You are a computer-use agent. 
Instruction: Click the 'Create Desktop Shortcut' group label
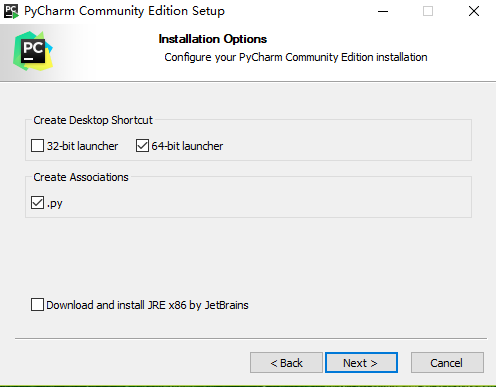pos(93,120)
